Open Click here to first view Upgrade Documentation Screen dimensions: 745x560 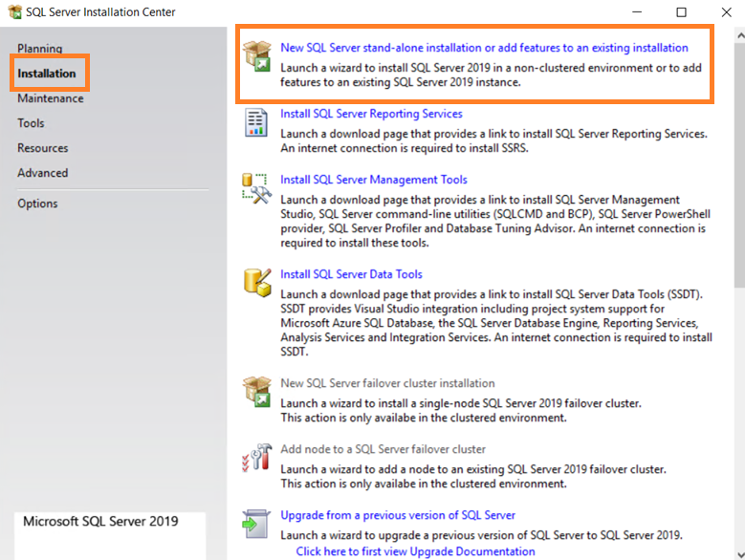pyautogui.click(x=415, y=551)
